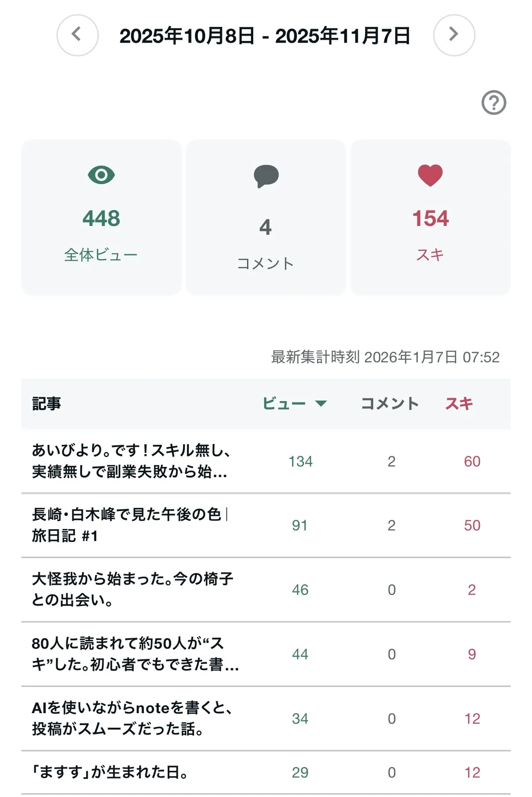The image size is (532, 797).
Task: Open article 80人に読まれて約50人が
Action: (135, 654)
